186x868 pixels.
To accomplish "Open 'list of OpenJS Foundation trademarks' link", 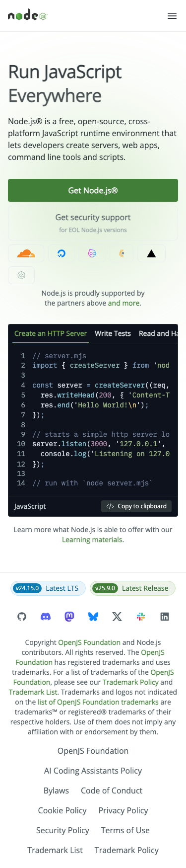I will tap(98, 702).
